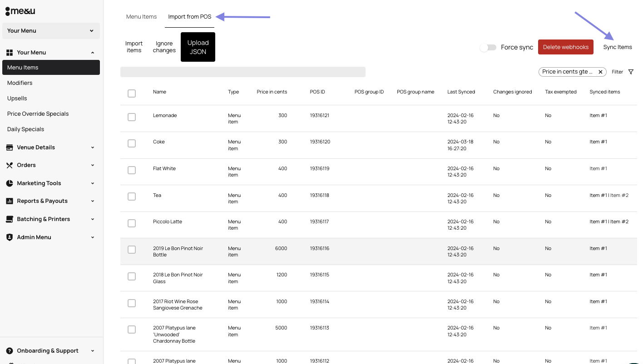643x364 pixels.
Task: Click the grey search bar
Action: (243, 72)
